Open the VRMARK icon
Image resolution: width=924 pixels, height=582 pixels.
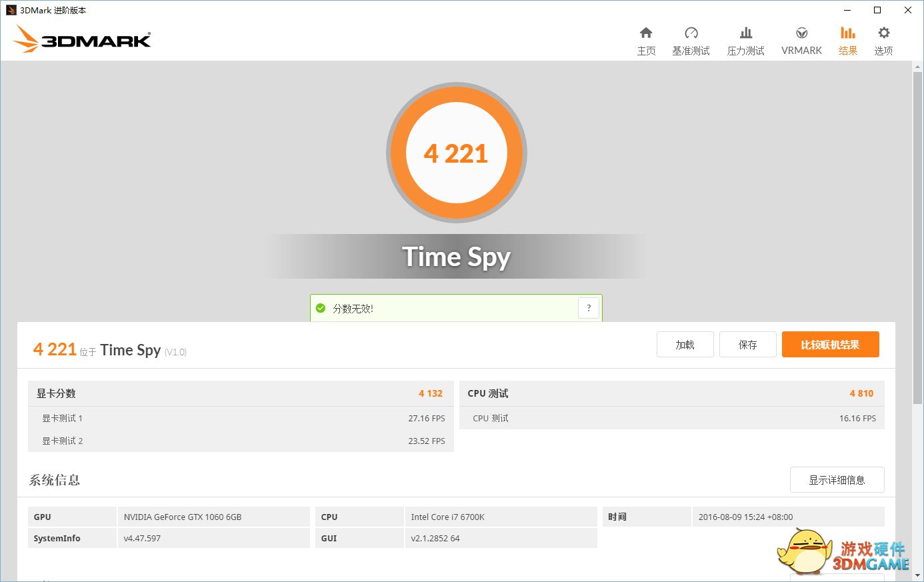(x=802, y=33)
